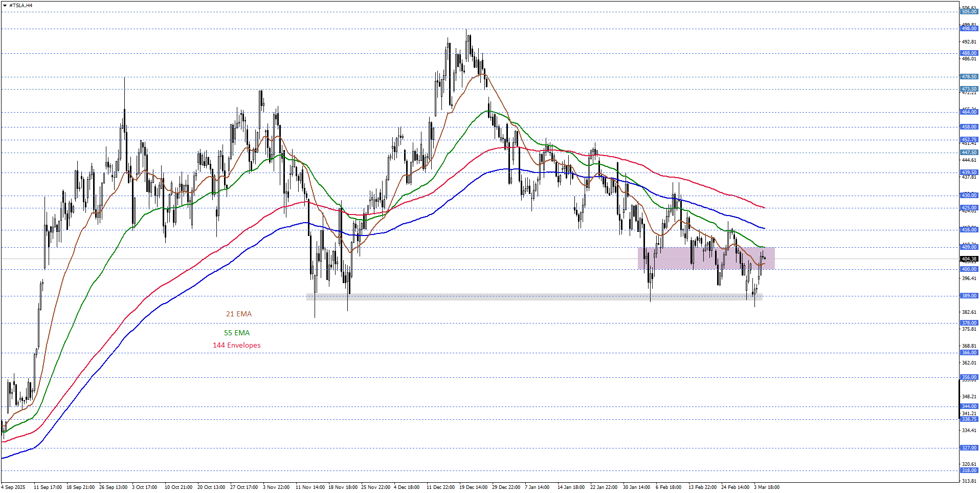980x493 pixels.
Task: Click the 366.00 price level tag
Action: click(969, 353)
